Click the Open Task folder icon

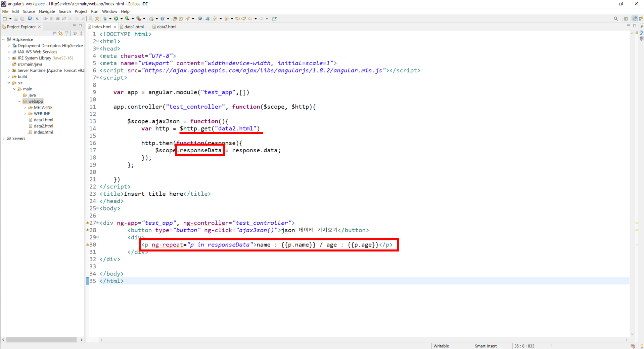(x=181, y=18)
